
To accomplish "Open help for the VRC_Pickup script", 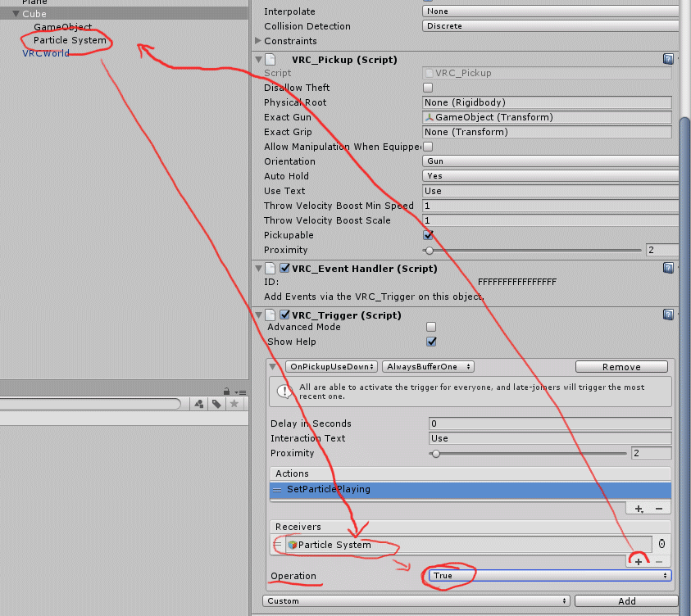I will 668,59.
